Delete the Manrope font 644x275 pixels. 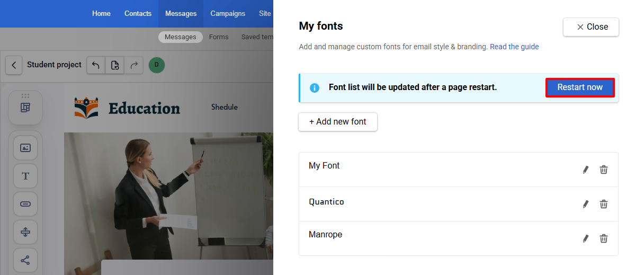(x=604, y=238)
